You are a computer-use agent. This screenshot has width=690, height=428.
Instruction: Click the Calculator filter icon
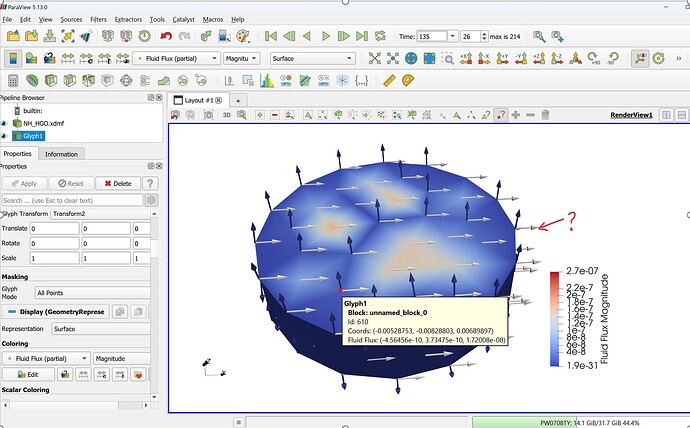[x=13, y=80]
